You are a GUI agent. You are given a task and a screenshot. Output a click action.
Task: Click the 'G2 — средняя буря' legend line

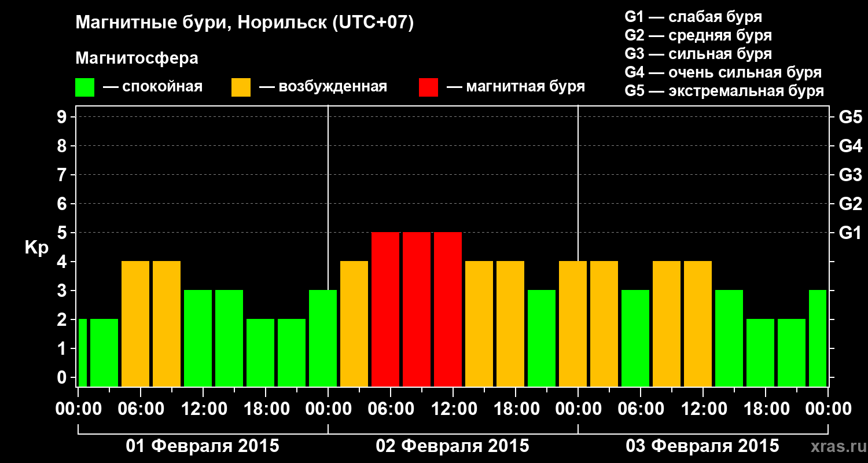pos(698,35)
